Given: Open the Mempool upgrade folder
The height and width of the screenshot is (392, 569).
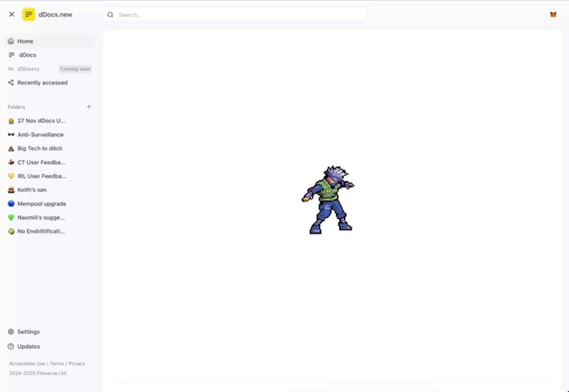Looking at the screenshot, I should click(41, 204).
